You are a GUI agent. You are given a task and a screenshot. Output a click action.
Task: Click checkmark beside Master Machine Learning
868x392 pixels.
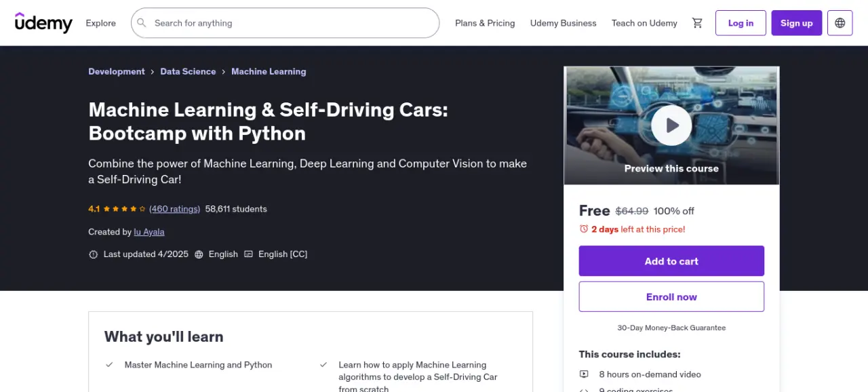[109, 365]
